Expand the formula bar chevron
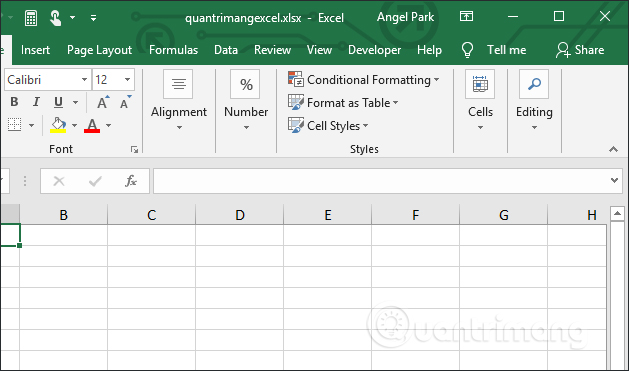Screen dimensions: 629x371 [614, 180]
